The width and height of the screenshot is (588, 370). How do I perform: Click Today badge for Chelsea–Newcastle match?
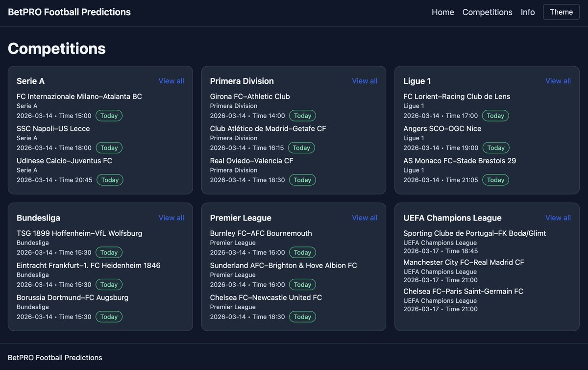point(302,317)
